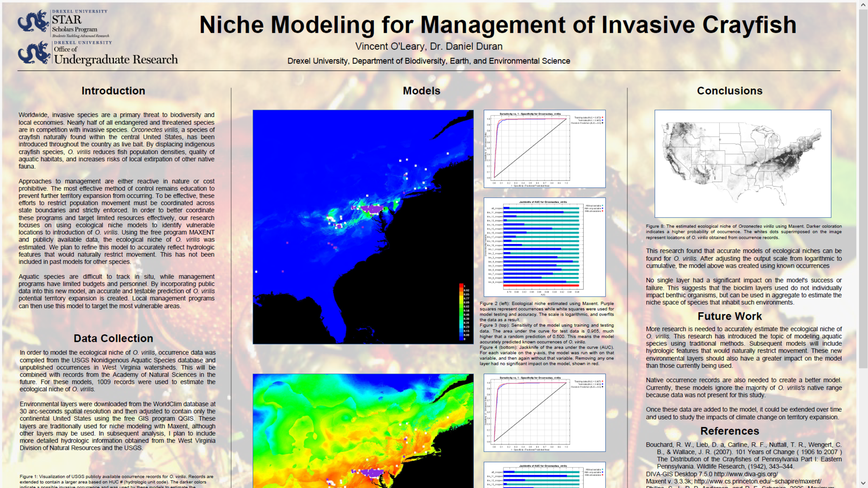This screenshot has width=868, height=488.
Task: Click the second sensitivity vs specificity chart
Action: [x=544, y=413]
